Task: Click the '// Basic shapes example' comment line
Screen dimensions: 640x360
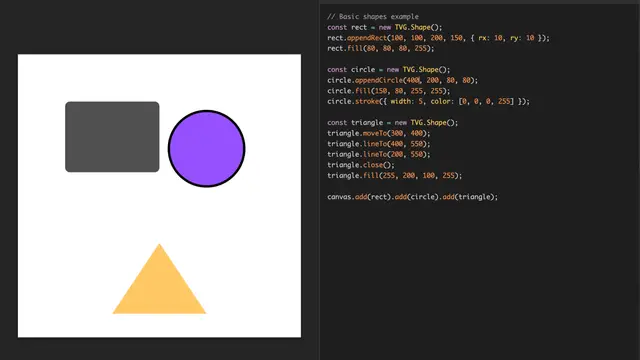Action: pyautogui.click(x=373, y=17)
